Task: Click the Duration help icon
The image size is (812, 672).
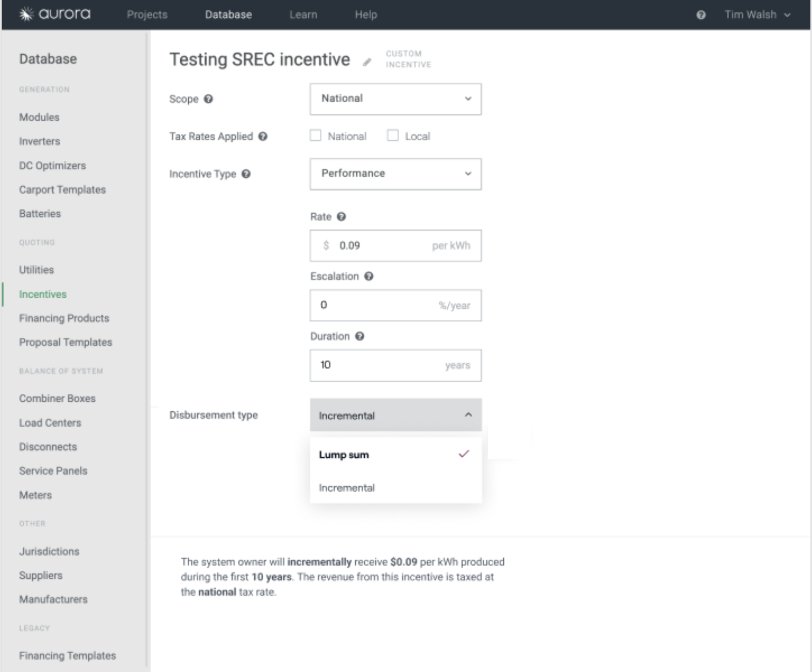Action: pos(360,336)
